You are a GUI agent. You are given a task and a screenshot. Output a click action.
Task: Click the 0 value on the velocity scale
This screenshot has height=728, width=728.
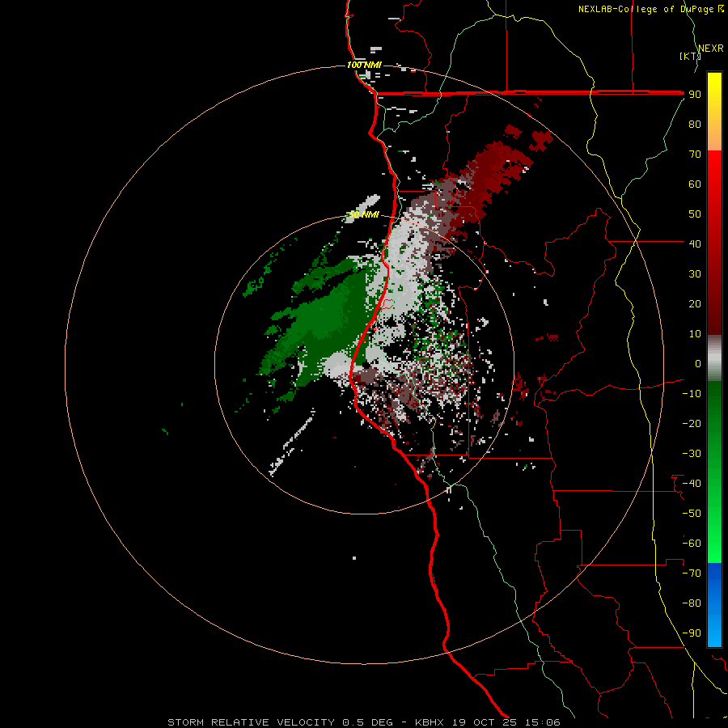[698, 364]
